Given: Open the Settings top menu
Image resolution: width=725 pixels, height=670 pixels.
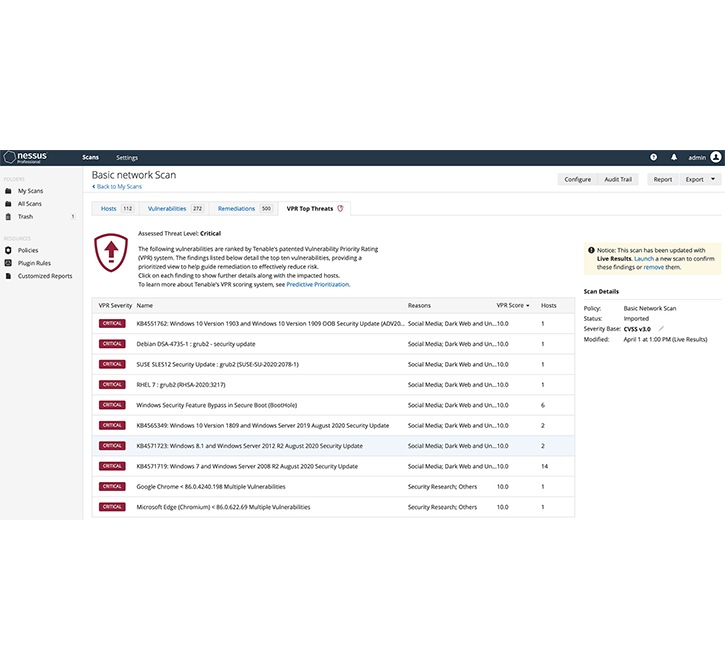Looking at the screenshot, I should coord(127,157).
